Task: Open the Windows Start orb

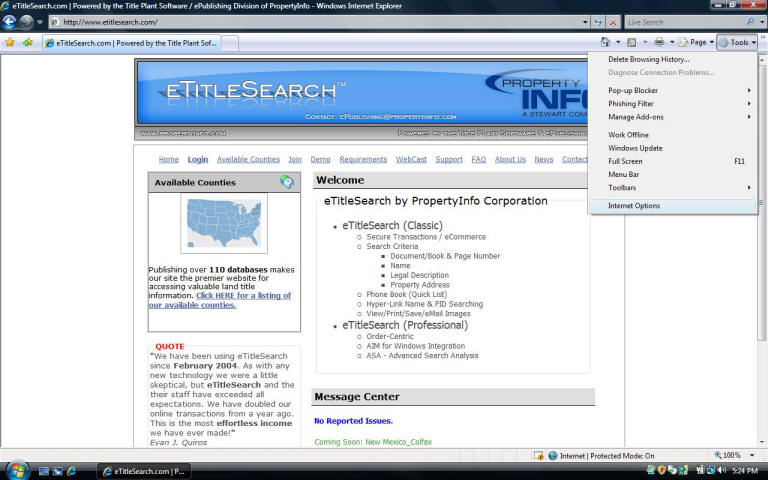Action: point(17,470)
